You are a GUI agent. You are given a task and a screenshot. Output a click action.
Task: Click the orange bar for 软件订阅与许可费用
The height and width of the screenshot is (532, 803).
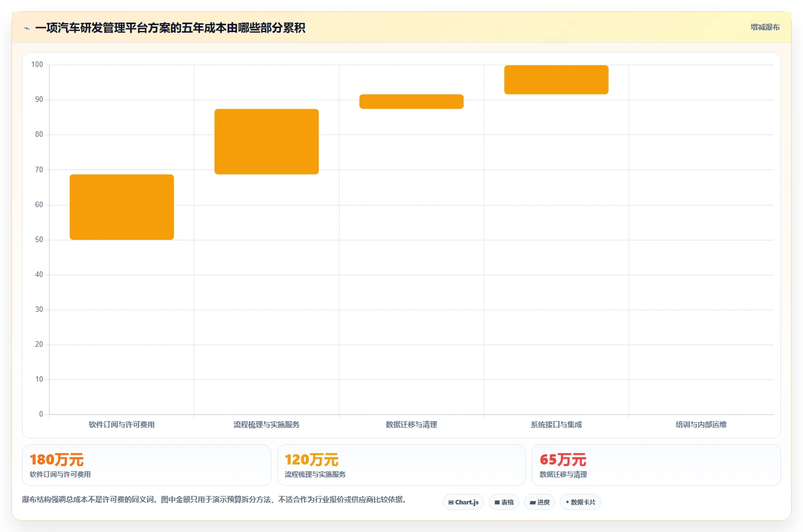point(122,207)
